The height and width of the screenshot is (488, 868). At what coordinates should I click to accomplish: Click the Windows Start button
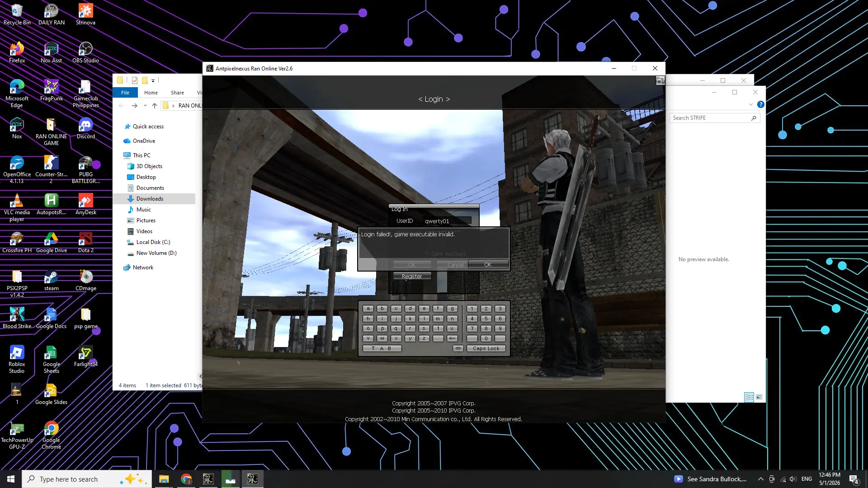(x=11, y=479)
